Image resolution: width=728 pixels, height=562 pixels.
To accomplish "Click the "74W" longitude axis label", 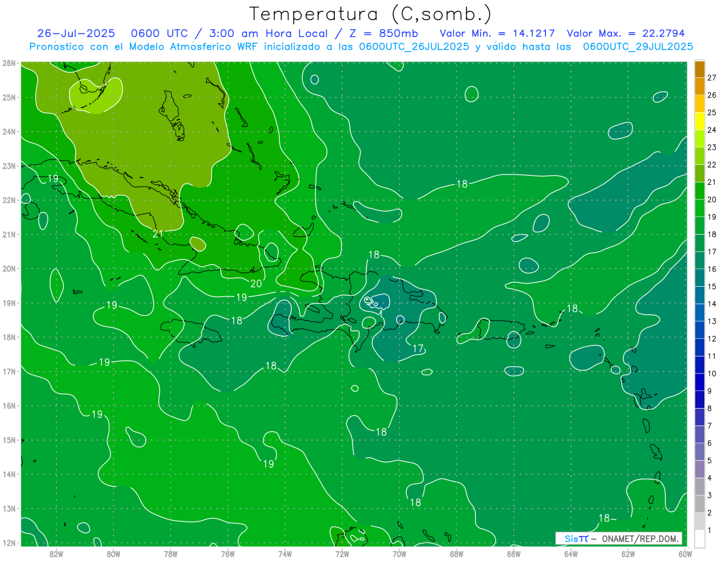I will (x=285, y=554).
